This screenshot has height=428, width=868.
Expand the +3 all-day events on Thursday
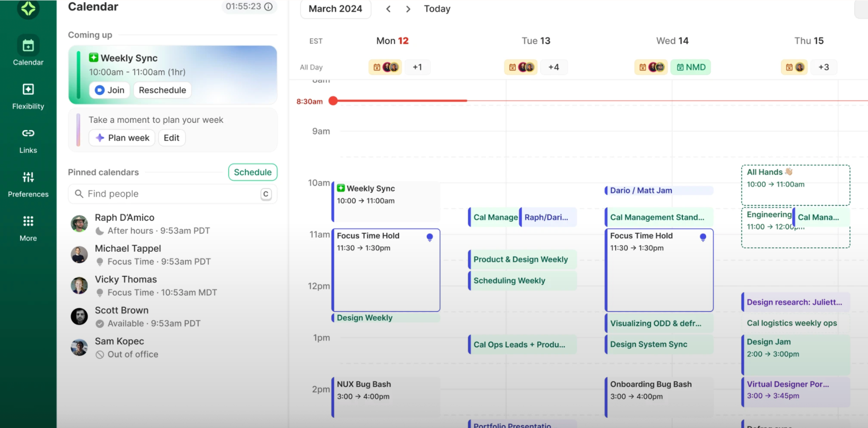823,67
